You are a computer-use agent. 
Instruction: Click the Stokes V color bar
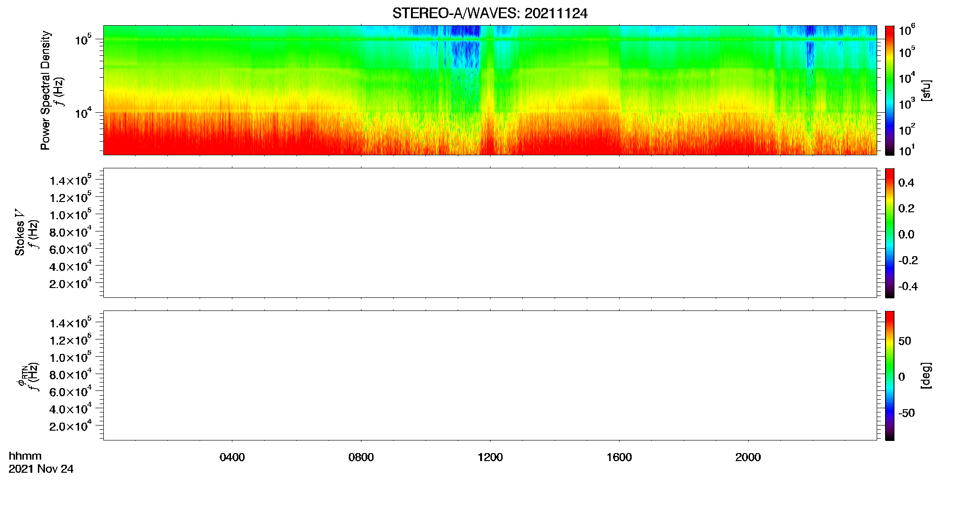(889, 233)
